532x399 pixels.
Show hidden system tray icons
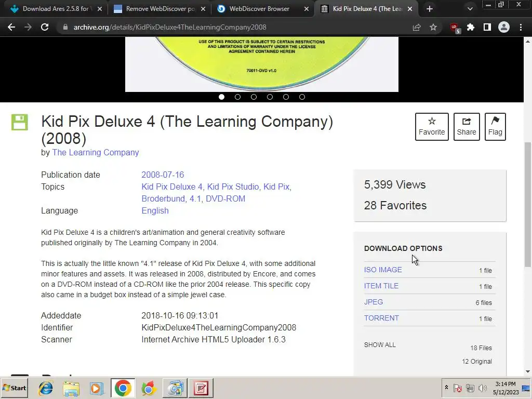[x=446, y=388]
